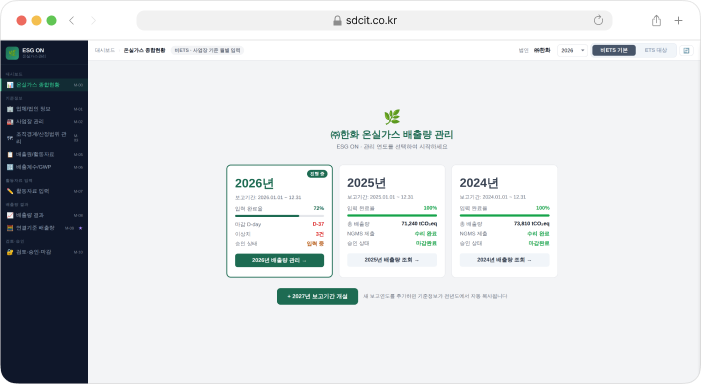Switch to the ETS 대상 mode toggle
The height and width of the screenshot is (384, 701).
coord(655,51)
